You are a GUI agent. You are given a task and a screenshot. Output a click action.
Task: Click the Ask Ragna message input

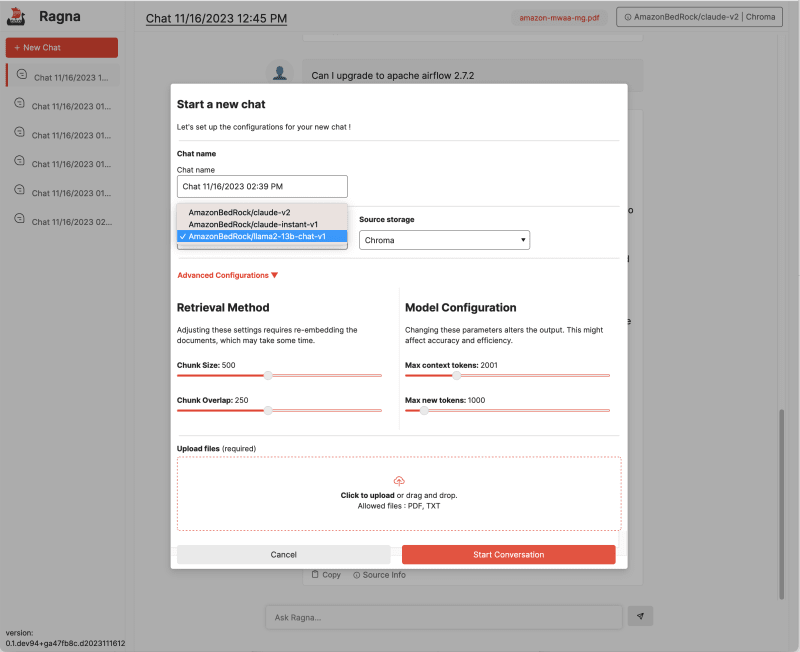[x=444, y=617]
